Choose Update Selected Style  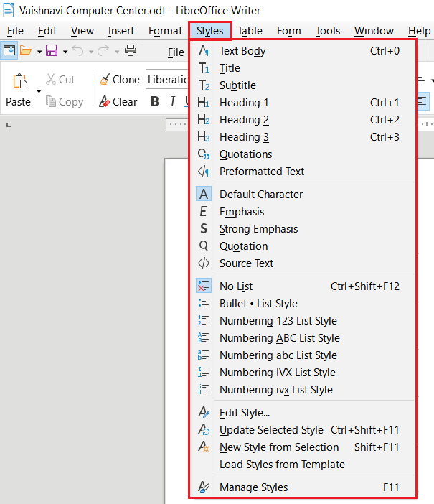click(x=303, y=430)
